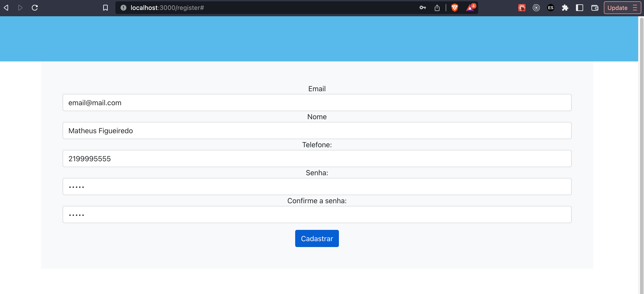The width and height of the screenshot is (644, 294).
Task: Open the React Developer Tools extension
Action: coord(522,8)
